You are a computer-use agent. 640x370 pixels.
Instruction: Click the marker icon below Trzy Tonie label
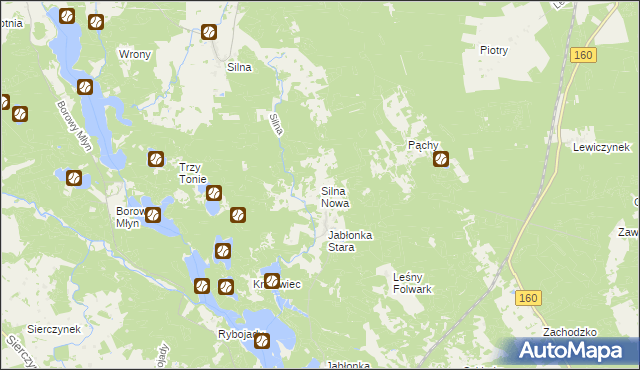214,193
